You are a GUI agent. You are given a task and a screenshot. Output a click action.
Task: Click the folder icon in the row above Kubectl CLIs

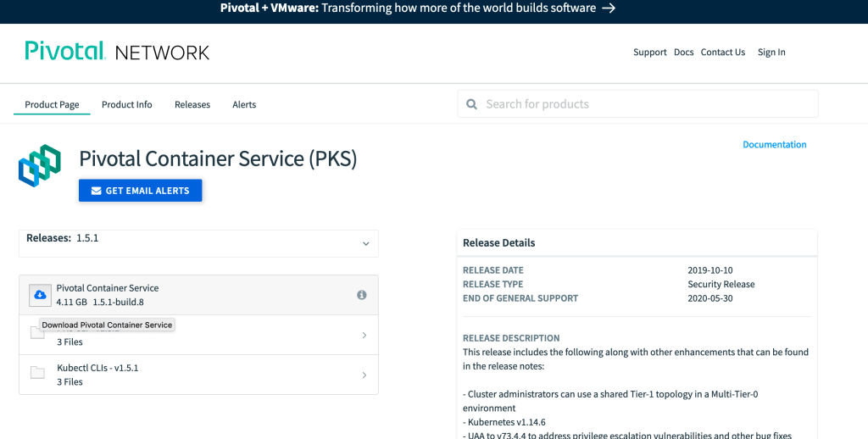[35, 334]
